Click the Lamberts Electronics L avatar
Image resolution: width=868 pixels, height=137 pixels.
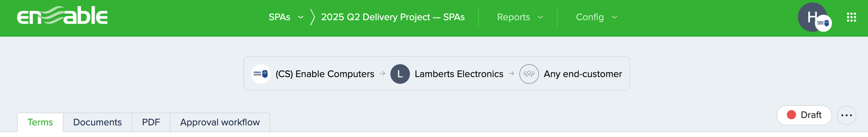point(400,74)
